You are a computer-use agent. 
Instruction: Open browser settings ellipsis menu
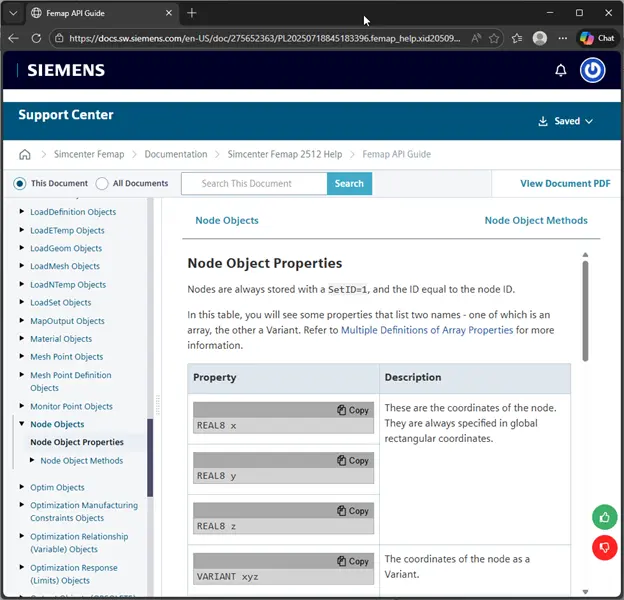[562, 38]
